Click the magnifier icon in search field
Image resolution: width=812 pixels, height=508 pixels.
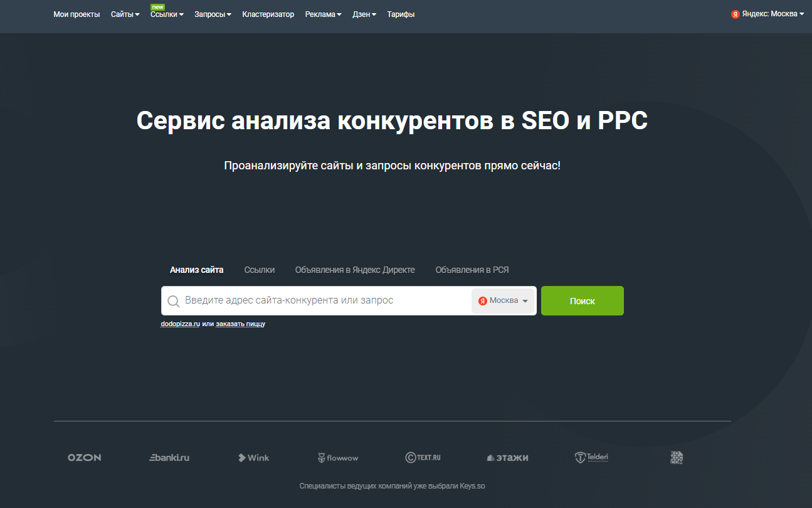click(x=174, y=301)
